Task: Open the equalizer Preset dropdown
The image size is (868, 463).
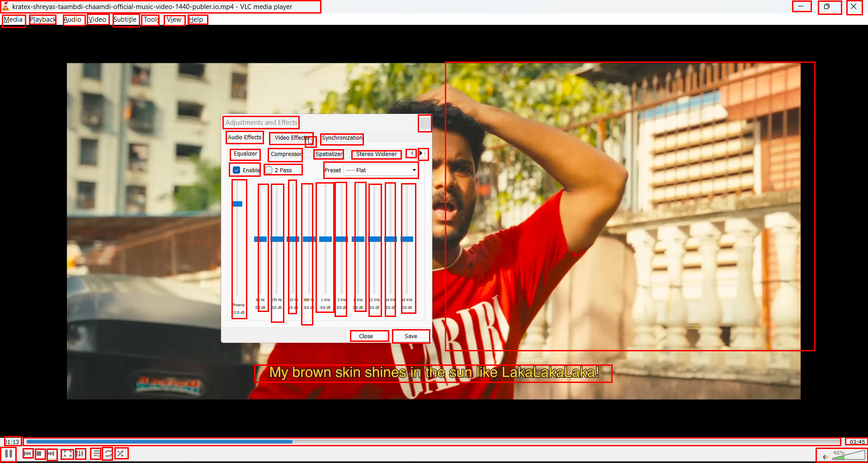Action: click(x=381, y=170)
